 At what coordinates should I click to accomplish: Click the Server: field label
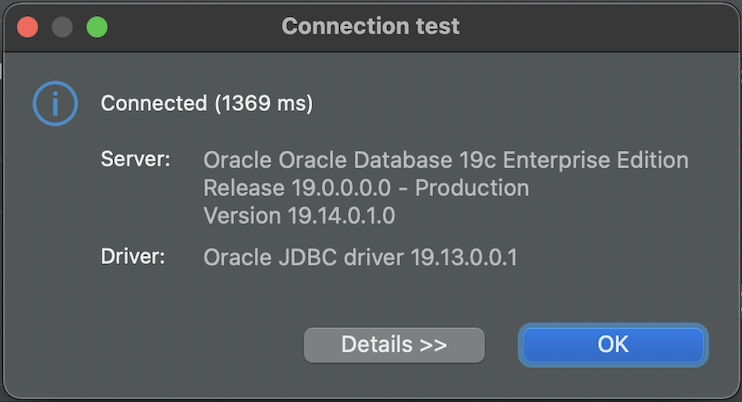135,159
